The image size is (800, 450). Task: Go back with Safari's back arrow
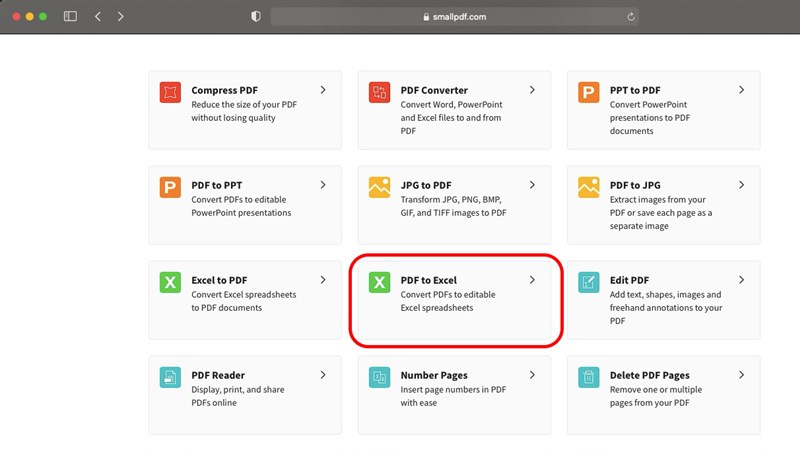(x=97, y=16)
